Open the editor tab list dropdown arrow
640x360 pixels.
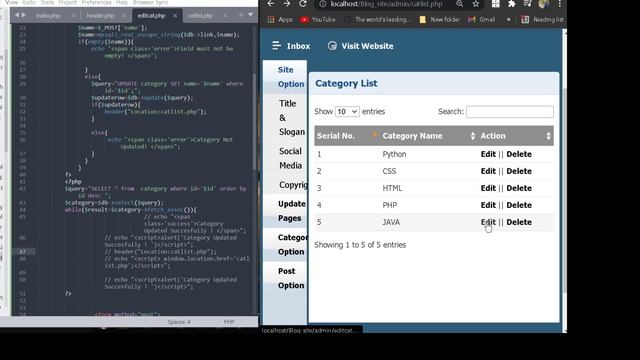pos(251,15)
